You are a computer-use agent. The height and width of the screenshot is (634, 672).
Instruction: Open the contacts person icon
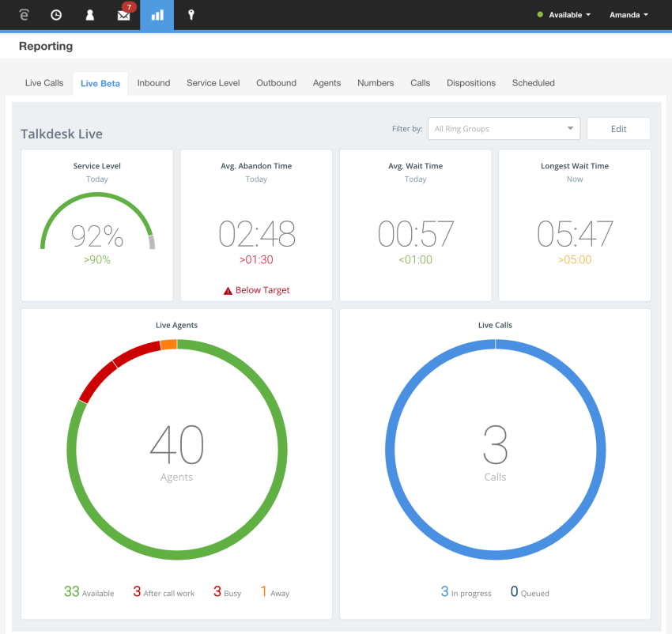(x=89, y=15)
